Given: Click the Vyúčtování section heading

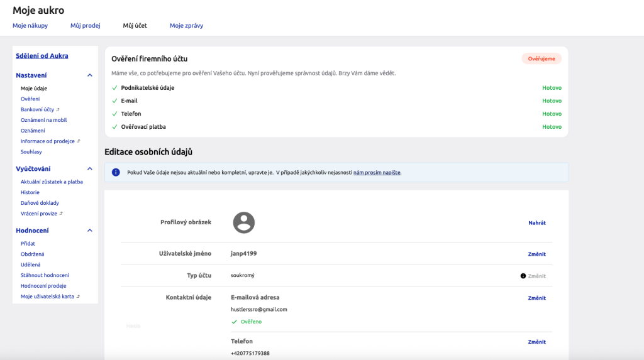Looking at the screenshot, I should click(33, 169).
